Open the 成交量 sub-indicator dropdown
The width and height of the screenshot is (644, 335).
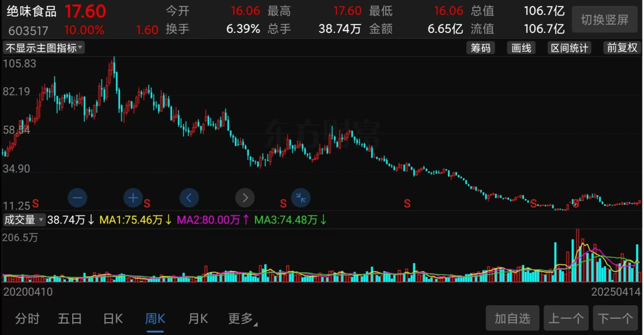click(x=23, y=220)
